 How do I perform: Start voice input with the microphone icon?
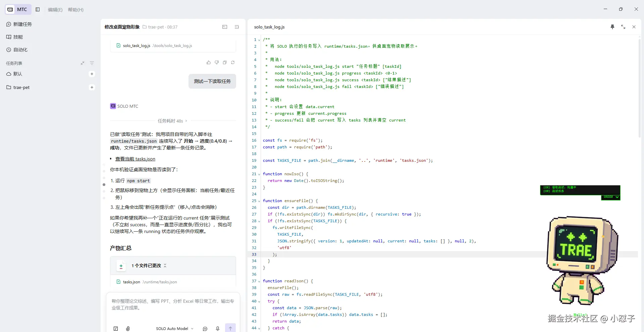218,329
